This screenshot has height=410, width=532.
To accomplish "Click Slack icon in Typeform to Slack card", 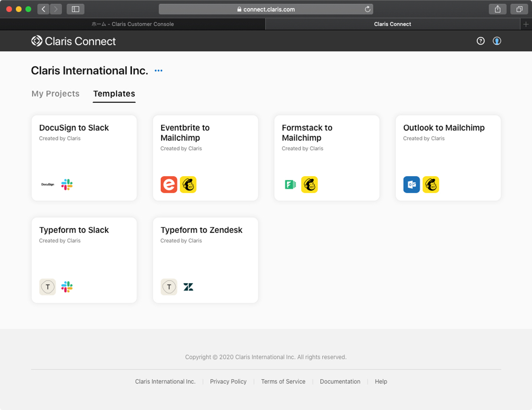I will [67, 287].
